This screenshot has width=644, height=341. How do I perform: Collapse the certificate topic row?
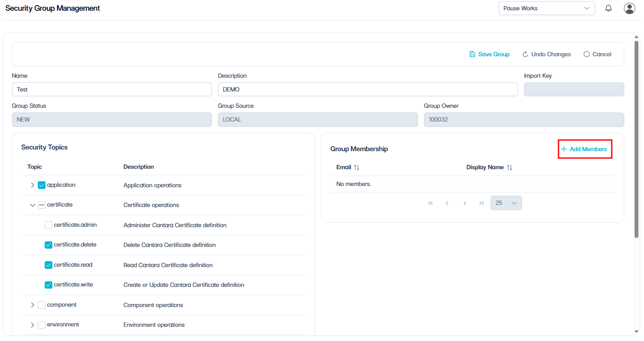tap(32, 205)
